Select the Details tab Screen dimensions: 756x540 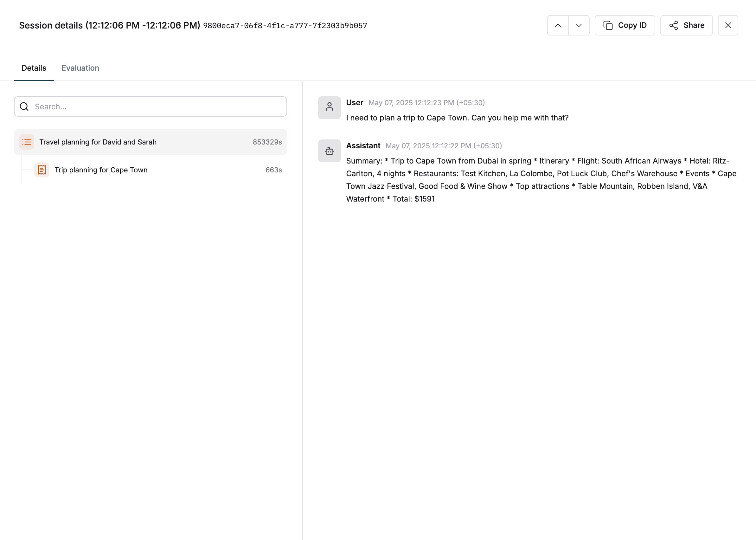(34, 68)
